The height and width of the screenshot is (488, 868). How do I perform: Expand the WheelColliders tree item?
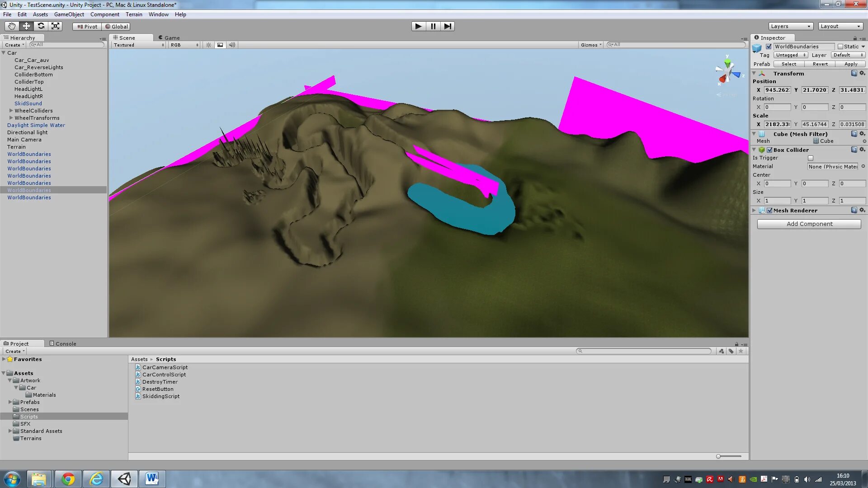[x=11, y=111]
